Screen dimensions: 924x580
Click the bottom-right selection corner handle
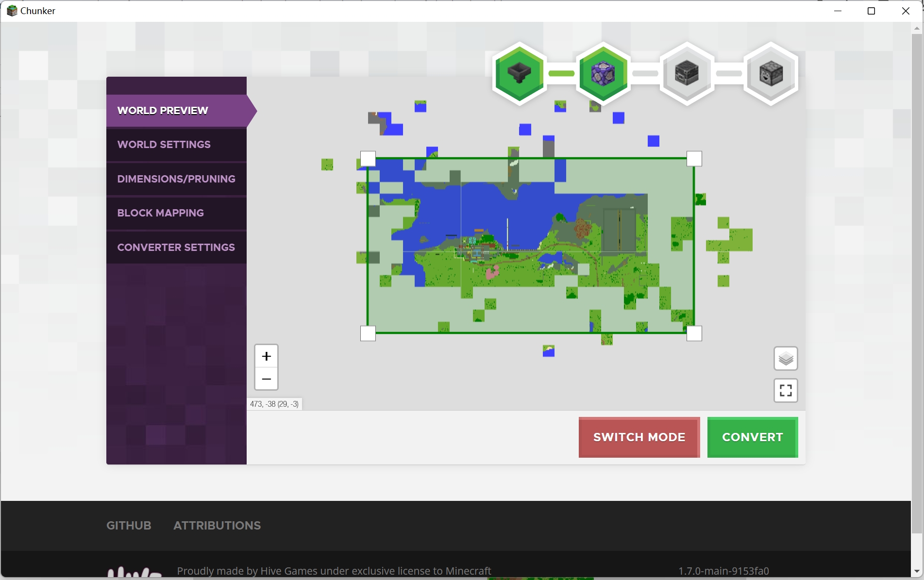click(x=694, y=333)
